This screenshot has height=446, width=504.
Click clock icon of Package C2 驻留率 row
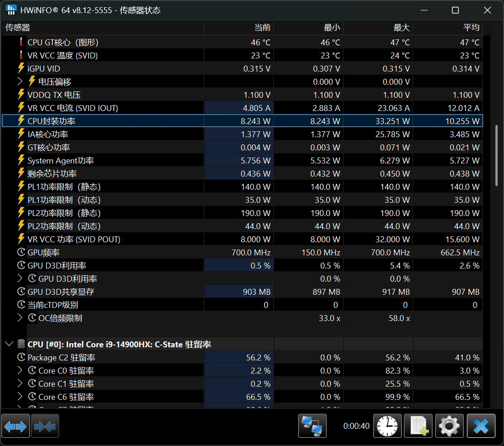click(21, 357)
